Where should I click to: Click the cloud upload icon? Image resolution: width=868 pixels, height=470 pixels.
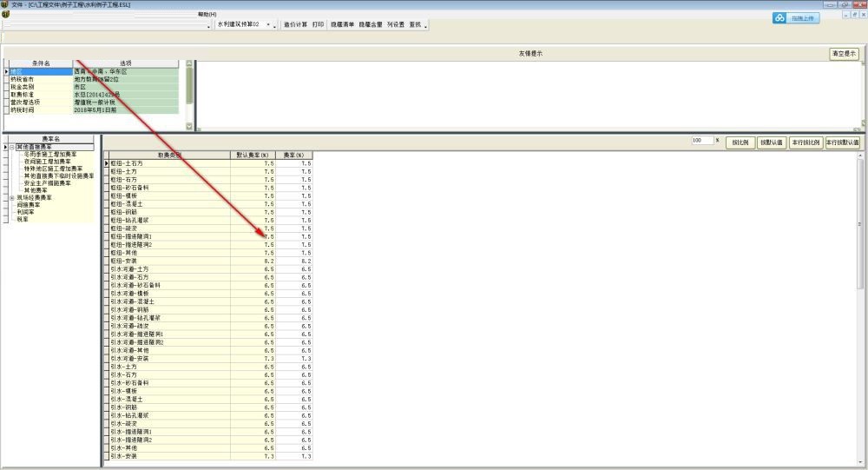click(779, 17)
